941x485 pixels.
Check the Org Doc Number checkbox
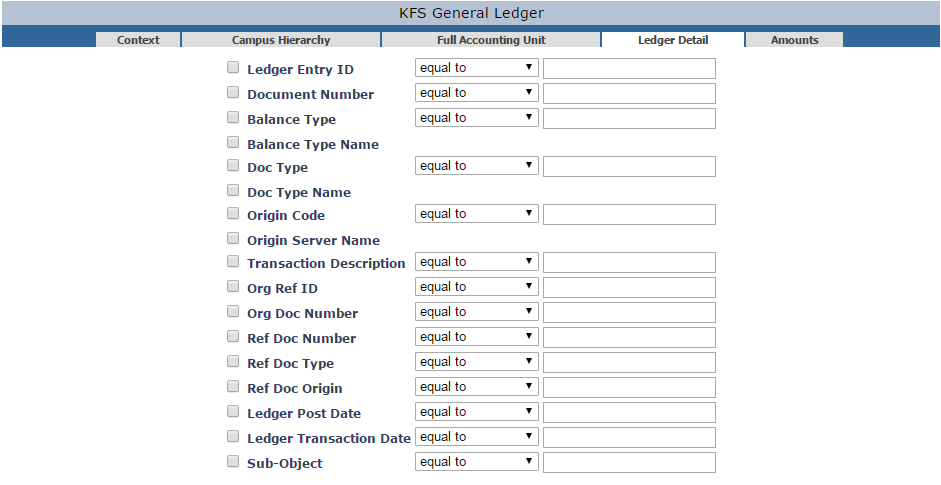click(233, 312)
